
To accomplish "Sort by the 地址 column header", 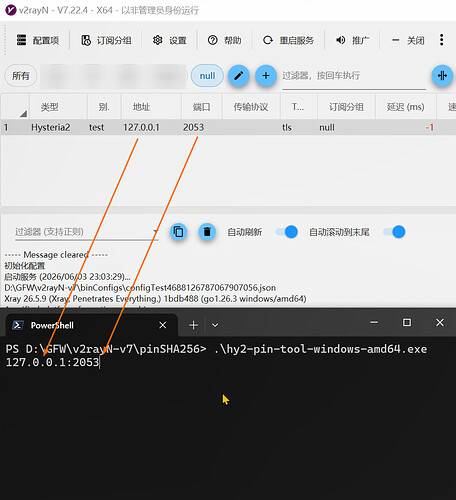I will [151, 107].
